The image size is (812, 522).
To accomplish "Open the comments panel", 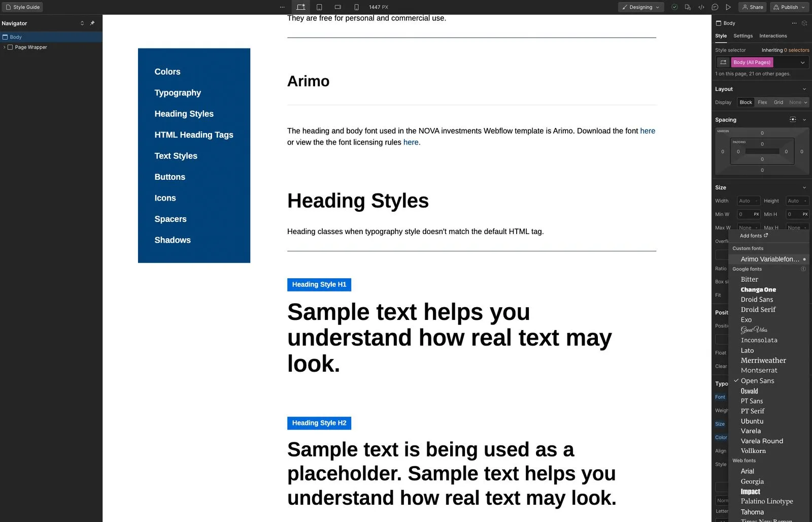I will coord(715,7).
